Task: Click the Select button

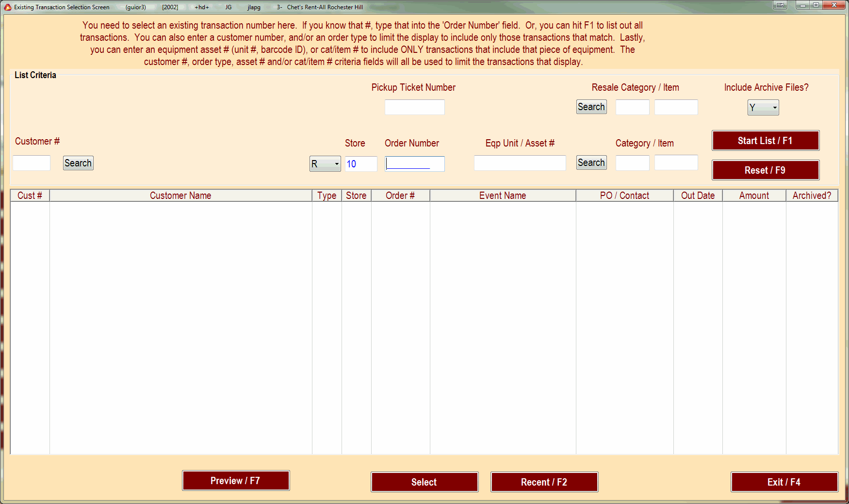Action: pyautogui.click(x=424, y=482)
